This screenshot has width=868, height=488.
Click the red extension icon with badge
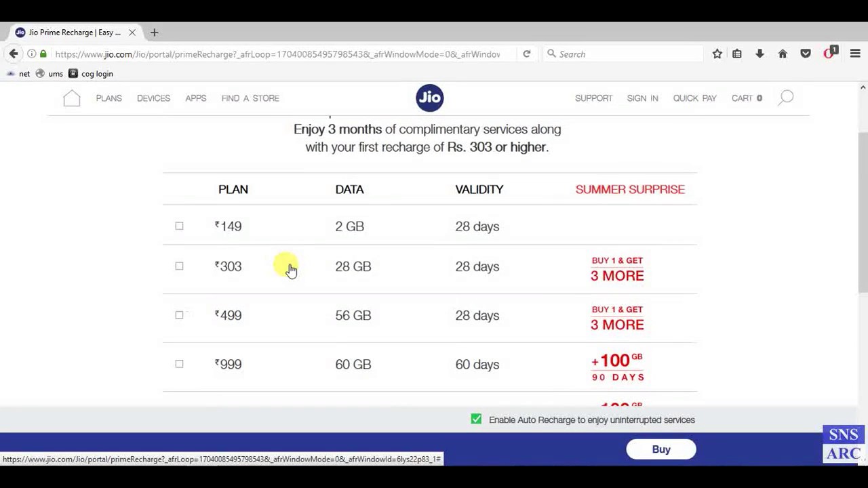point(831,53)
